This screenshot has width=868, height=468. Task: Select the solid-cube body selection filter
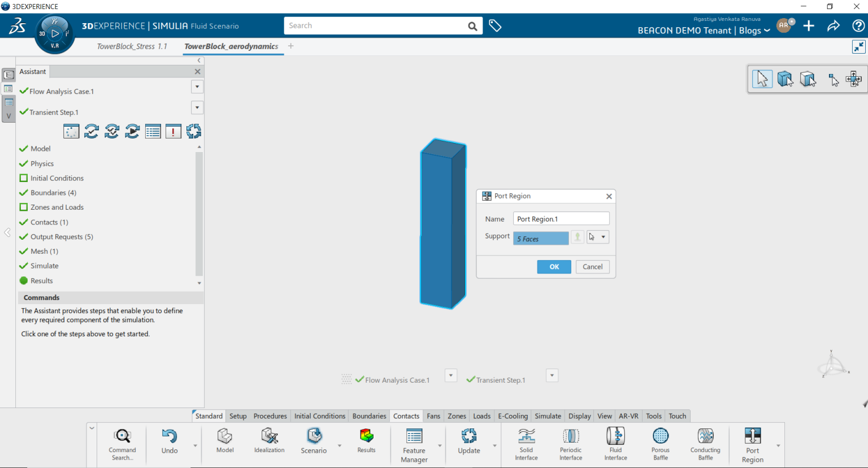tap(785, 79)
